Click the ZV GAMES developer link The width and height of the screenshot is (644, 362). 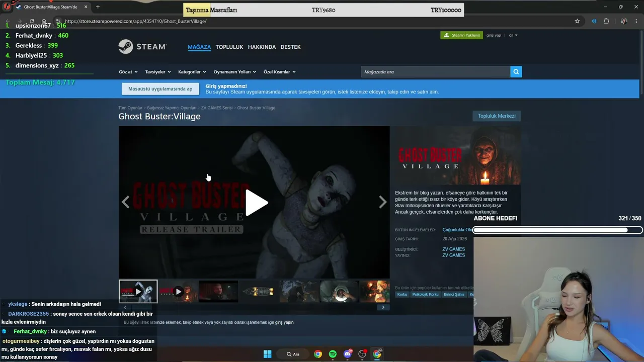(454, 249)
